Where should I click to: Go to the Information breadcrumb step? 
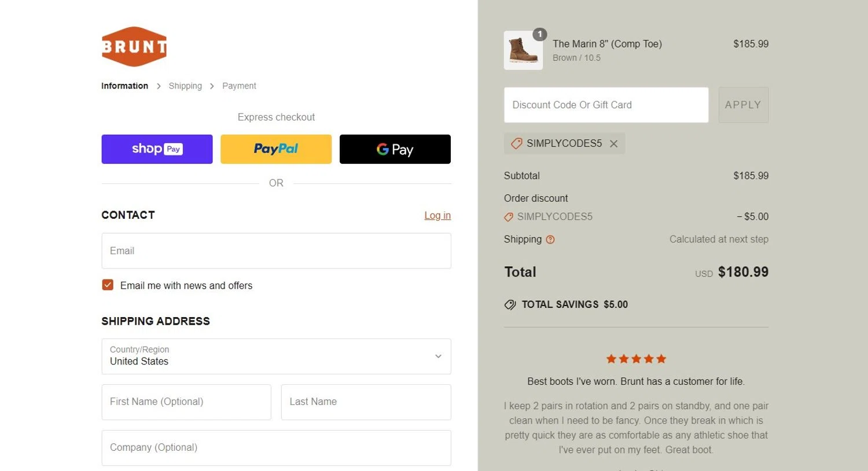pos(124,86)
